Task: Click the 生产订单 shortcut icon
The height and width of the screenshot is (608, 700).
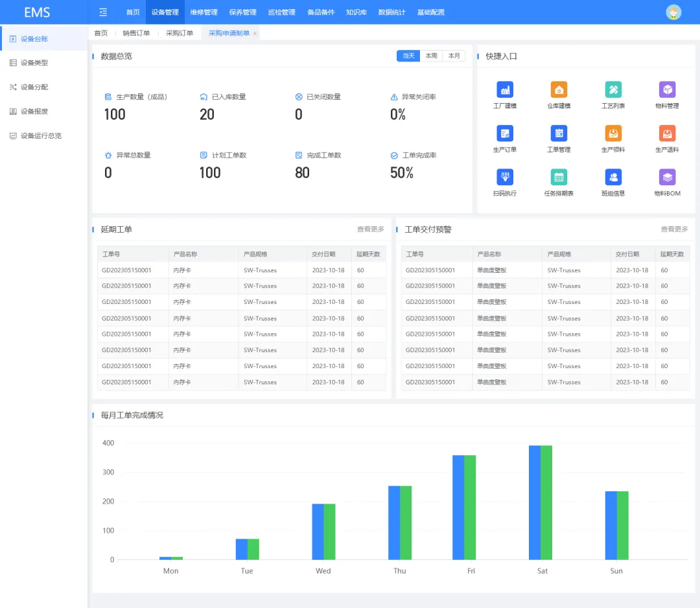Action: pos(505,134)
